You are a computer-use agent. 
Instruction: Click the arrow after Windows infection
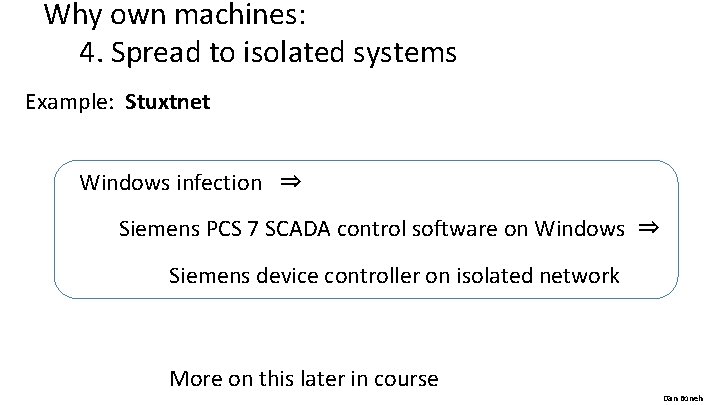291,182
